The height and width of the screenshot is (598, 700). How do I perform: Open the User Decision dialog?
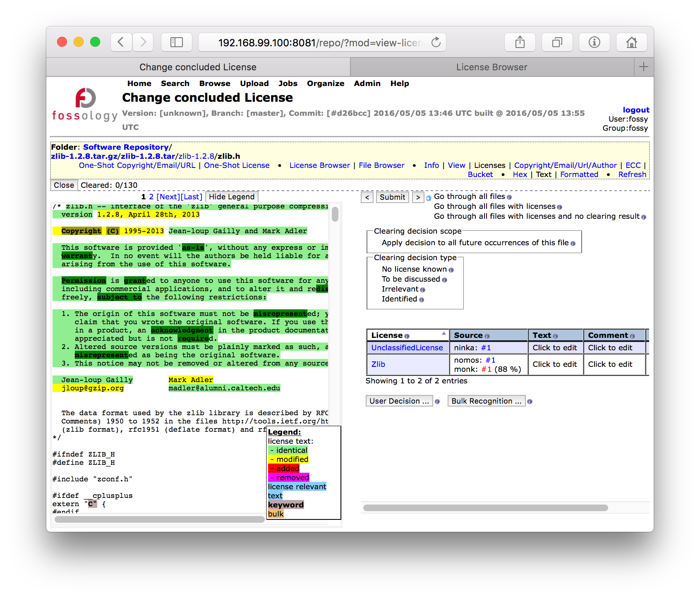(399, 401)
